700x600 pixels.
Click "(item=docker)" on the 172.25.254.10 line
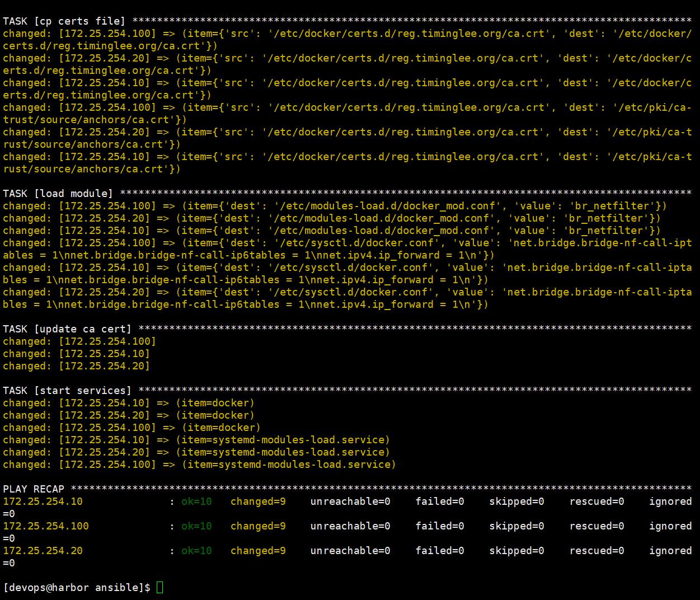(x=215, y=403)
